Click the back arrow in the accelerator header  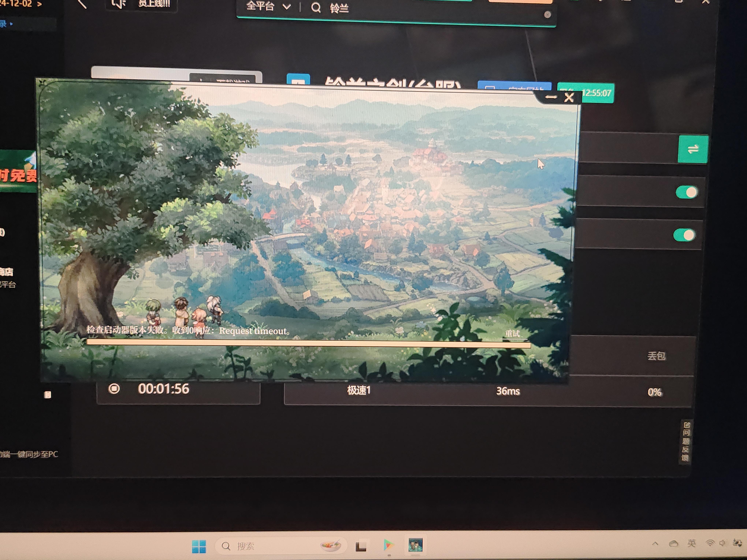point(82,4)
